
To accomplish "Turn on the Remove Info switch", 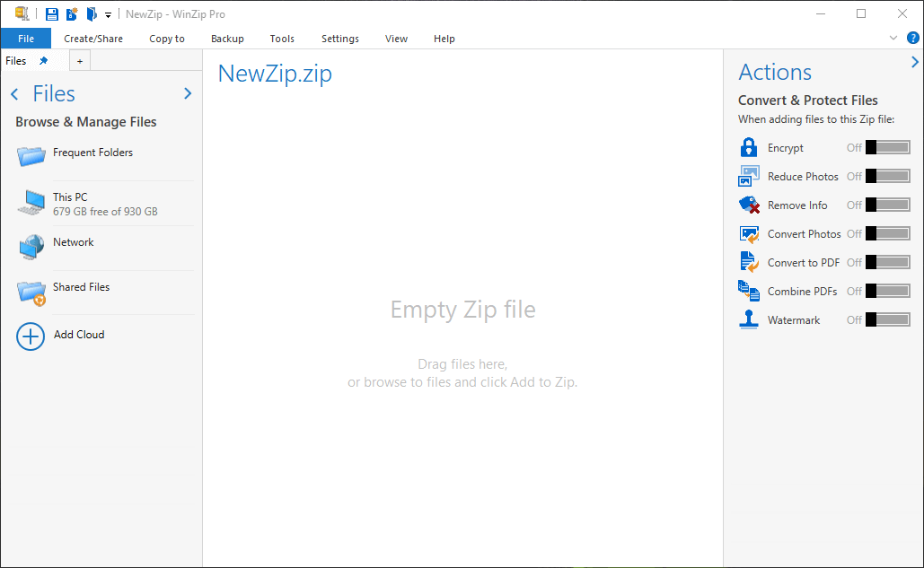I will [887, 205].
